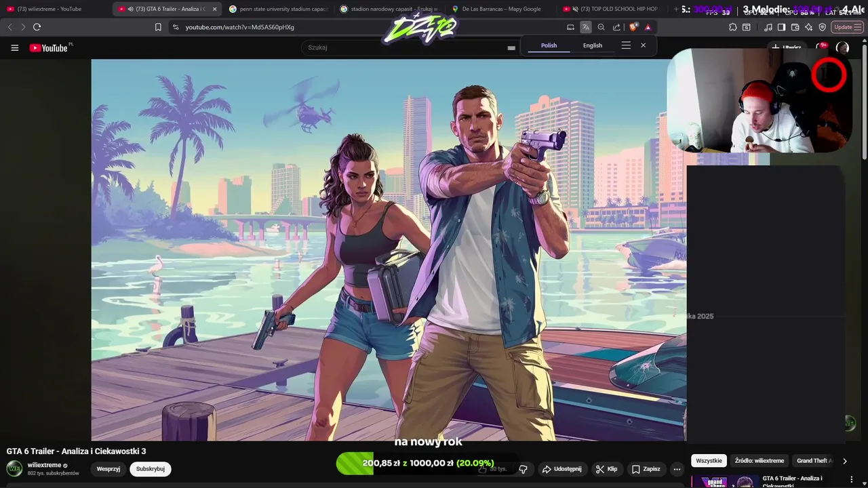Open Leo AI sparkle icon
This screenshot has height=488, width=868.
(808, 27)
